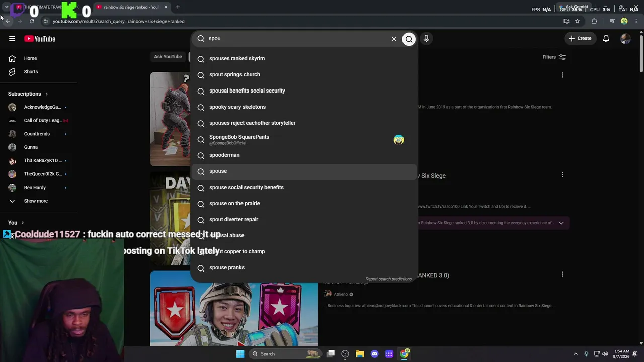Screen dimensions: 644x362
Task: Choose suggestion 'spouse on the prairie'
Action: click(304, 203)
